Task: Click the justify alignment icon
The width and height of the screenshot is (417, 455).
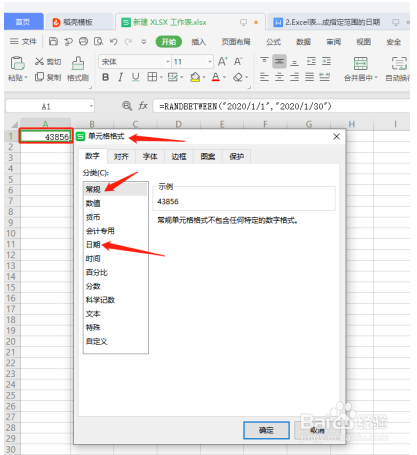Action: tap(310, 77)
